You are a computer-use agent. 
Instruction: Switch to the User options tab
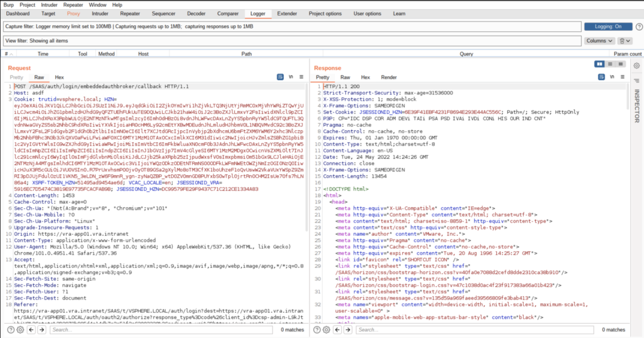tap(367, 13)
